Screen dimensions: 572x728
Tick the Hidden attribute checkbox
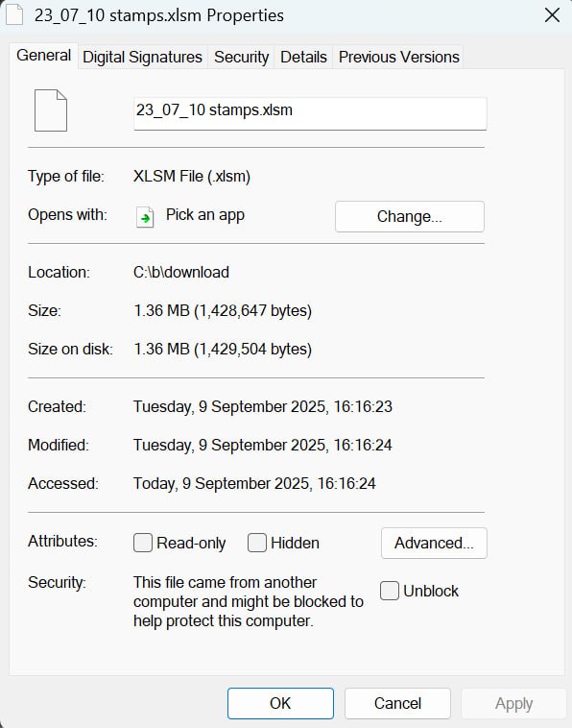pyautogui.click(x=257, y=543)
